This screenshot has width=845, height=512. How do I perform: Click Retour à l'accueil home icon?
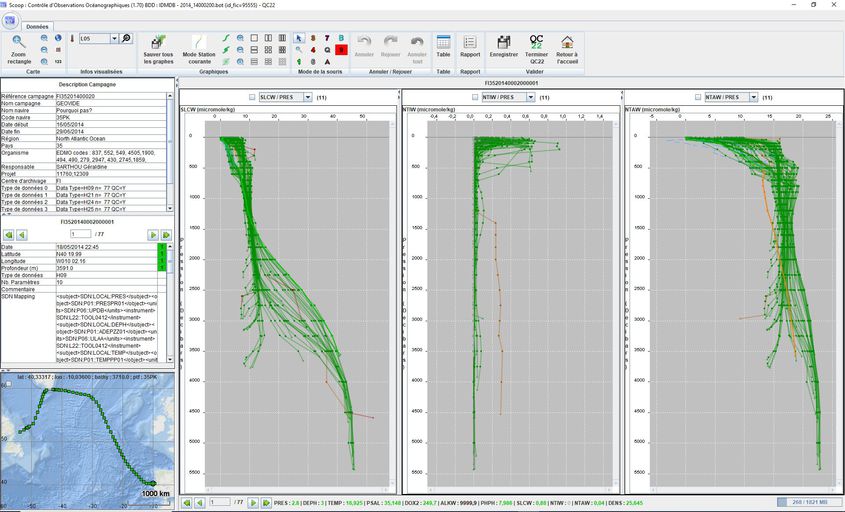pyautogui.click(x=567, y=50)
